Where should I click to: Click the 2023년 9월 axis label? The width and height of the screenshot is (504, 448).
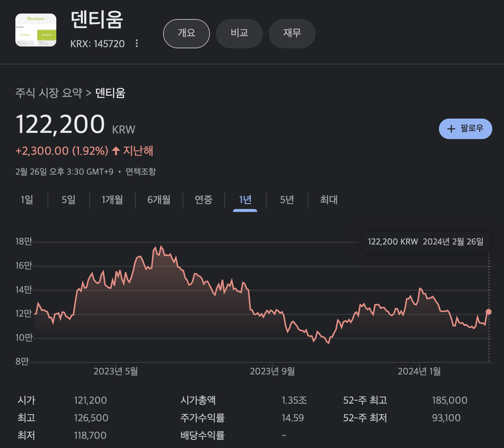coord(272,372)
